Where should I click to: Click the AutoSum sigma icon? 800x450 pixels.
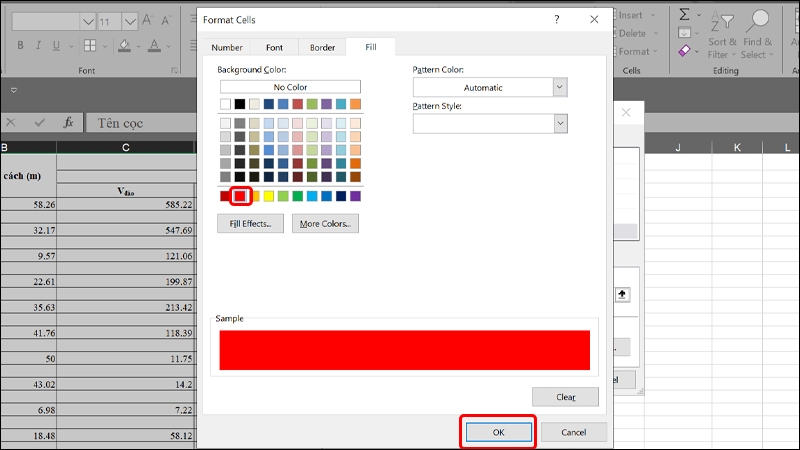click(684, 15)
